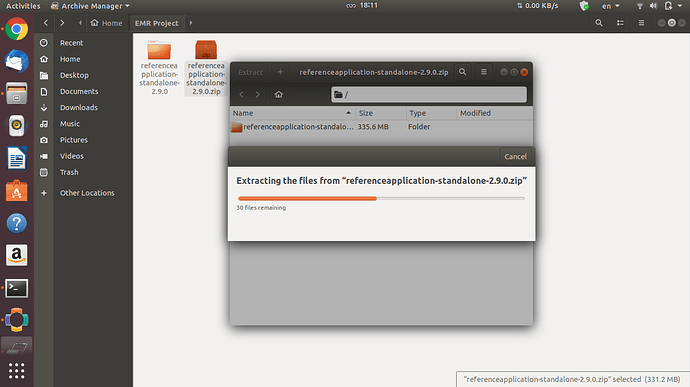Open the Archive Manager app menu
690x387 pixels.
click(90, 6)
